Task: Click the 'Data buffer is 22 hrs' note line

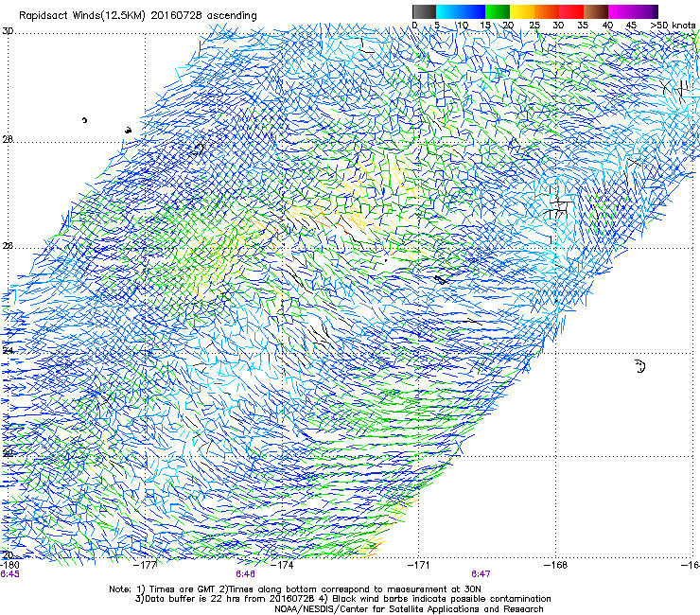Action: [342, 599]
